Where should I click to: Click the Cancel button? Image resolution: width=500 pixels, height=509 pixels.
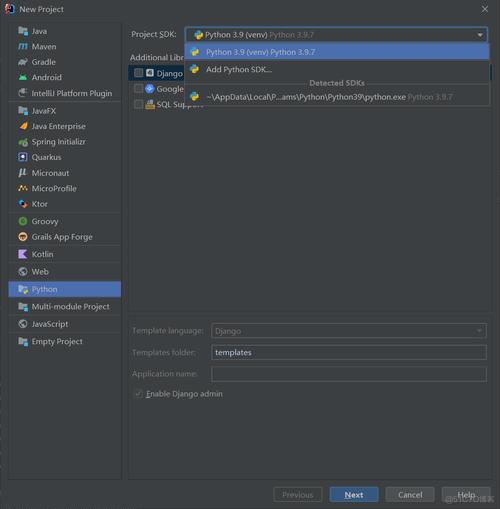pos(410,495)
